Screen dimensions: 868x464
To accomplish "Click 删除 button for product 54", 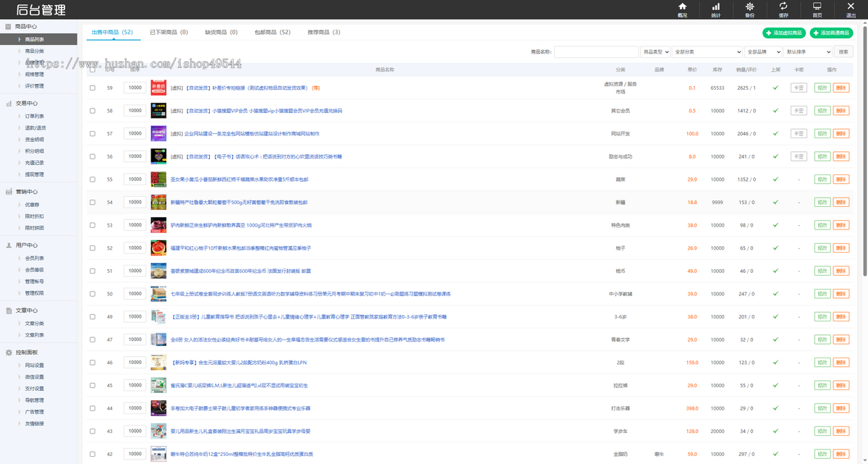I will click(x=841, y=202).
